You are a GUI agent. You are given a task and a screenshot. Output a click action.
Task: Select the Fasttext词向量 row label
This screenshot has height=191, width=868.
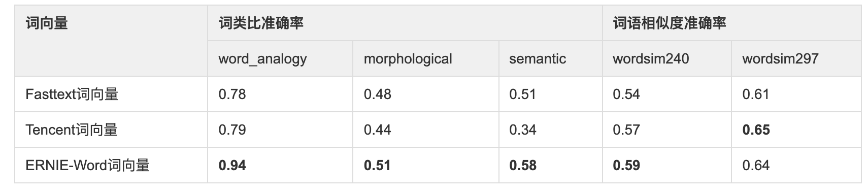tap(72, 94)
